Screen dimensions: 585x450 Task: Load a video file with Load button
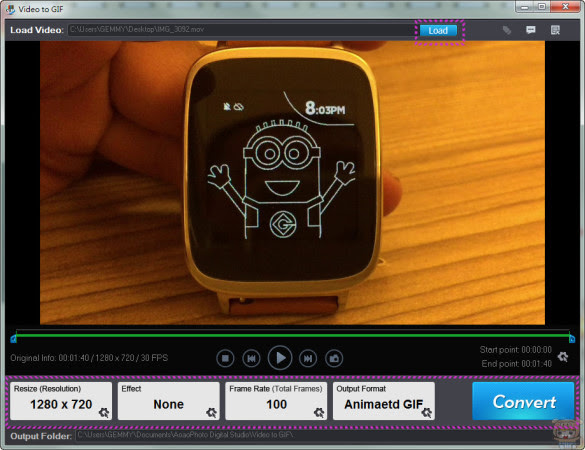[x=438, y=31]
